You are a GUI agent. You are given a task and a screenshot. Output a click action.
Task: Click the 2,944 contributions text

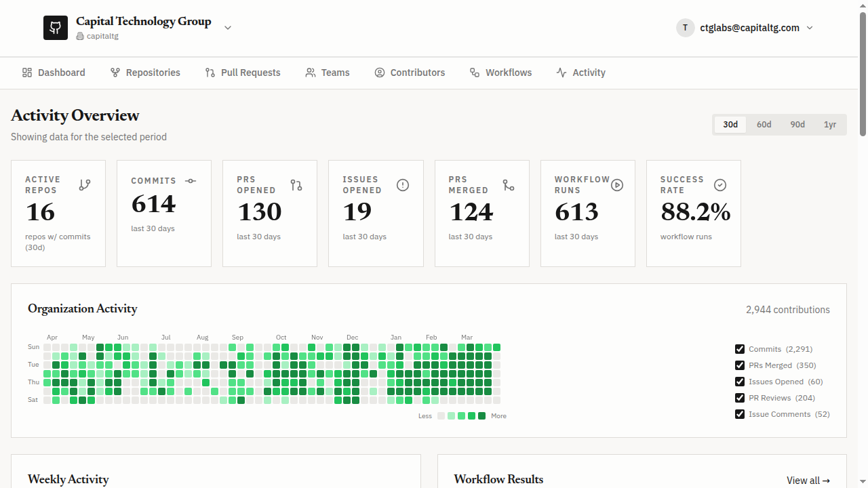(788, 310)
